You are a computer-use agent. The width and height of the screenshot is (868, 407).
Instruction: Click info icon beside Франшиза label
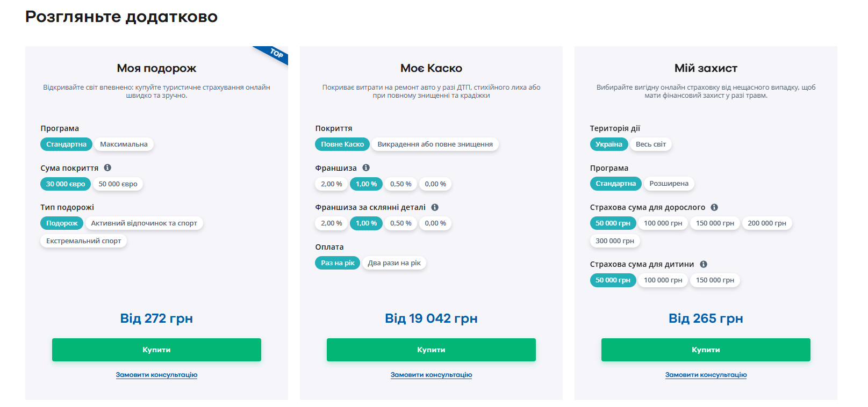(x=366, y=168)
